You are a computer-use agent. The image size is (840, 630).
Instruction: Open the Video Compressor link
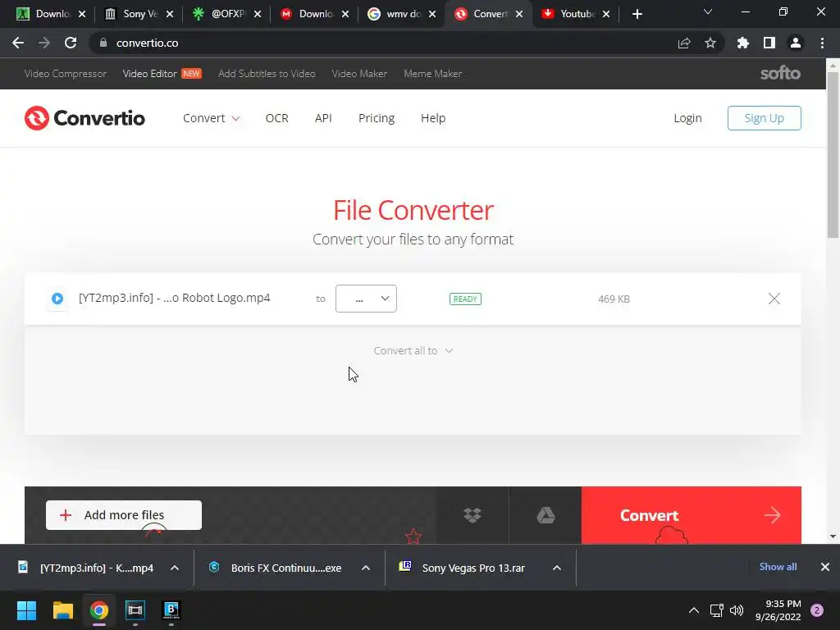click(x=66, y=73)
